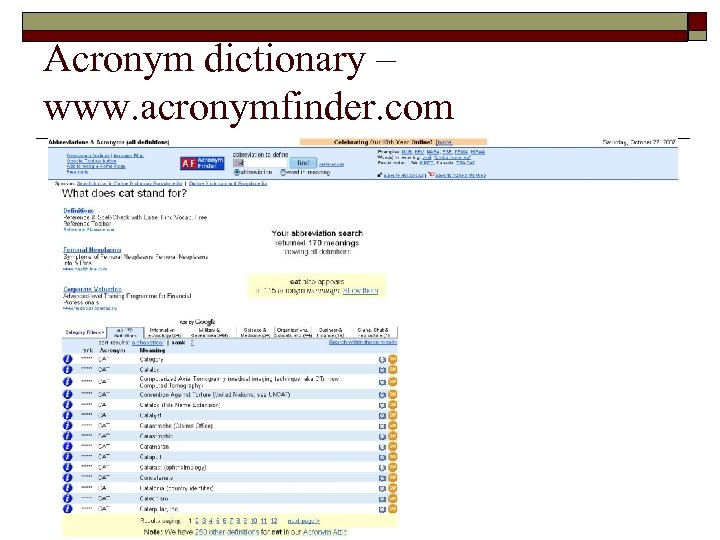Switch to Slang, Chat & Pop culture tab
The width and height of the screenshot is (720, 540).
pyautogui.click(x=373, y=333)
